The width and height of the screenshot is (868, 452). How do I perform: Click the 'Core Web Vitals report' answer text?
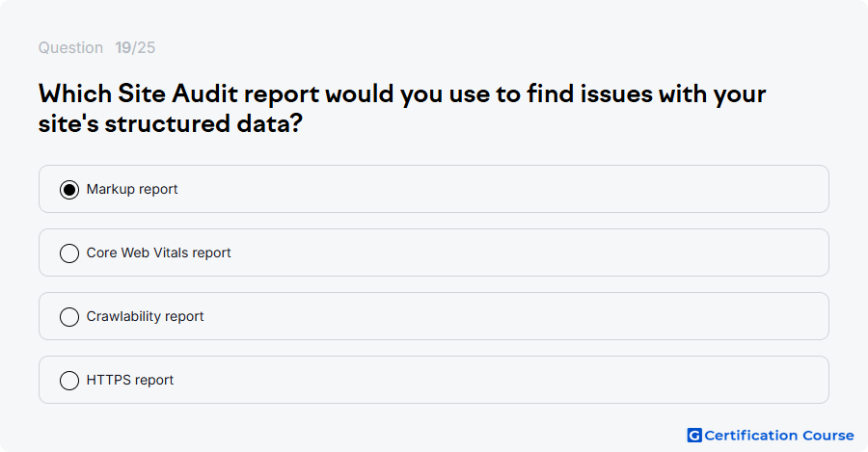click(158, 253)
